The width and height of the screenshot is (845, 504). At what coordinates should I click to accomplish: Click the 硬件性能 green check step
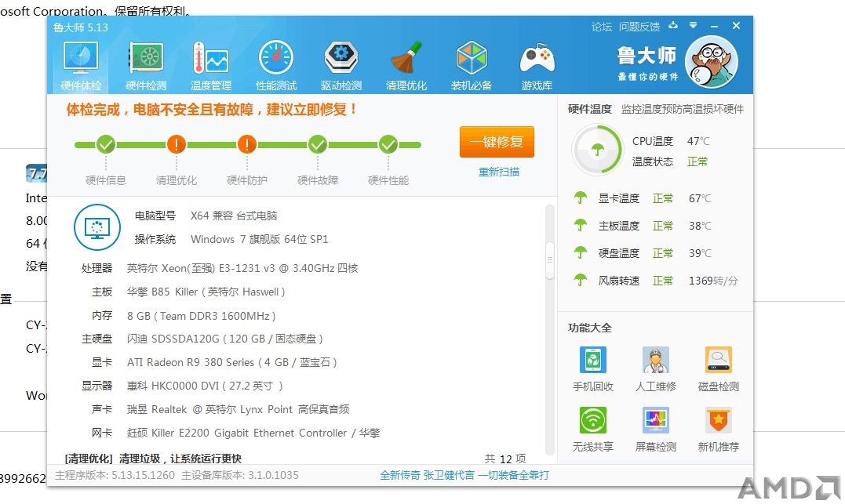pyautogui.click(x=388, y=144)
